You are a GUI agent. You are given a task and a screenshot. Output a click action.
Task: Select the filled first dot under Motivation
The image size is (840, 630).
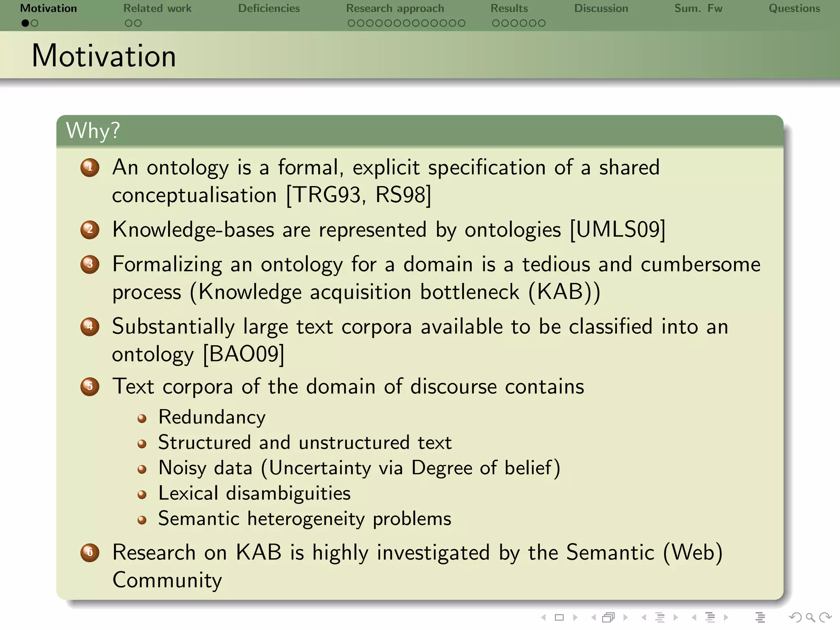[25, 23]
